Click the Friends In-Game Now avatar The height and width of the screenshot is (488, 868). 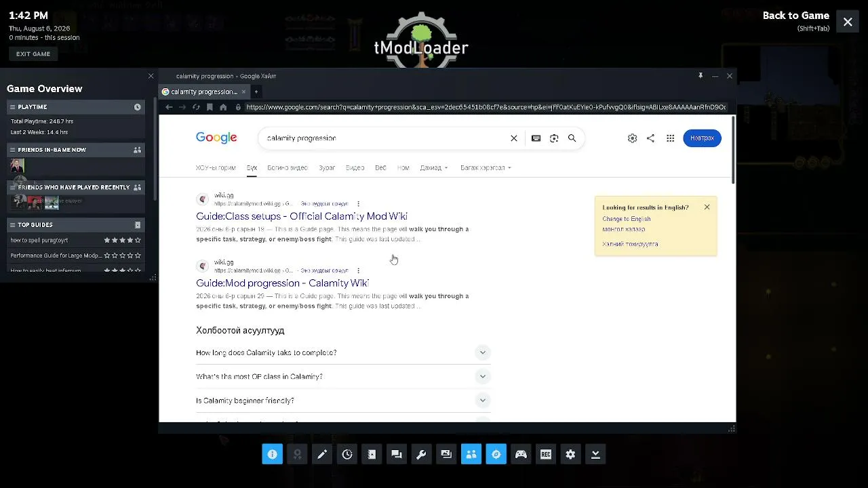click(17, 166)
